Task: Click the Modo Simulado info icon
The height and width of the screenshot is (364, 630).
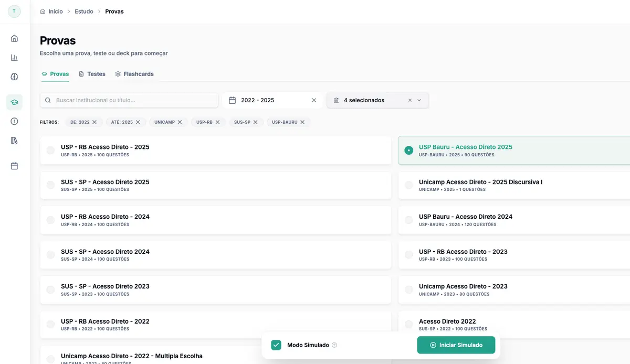Action: [x=334, y=345]
